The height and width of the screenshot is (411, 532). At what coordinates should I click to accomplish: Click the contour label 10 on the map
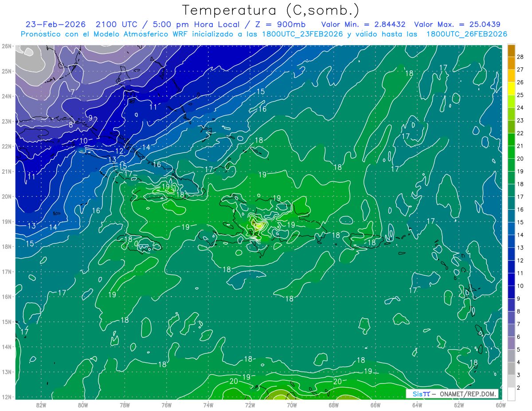click(84, 141)
